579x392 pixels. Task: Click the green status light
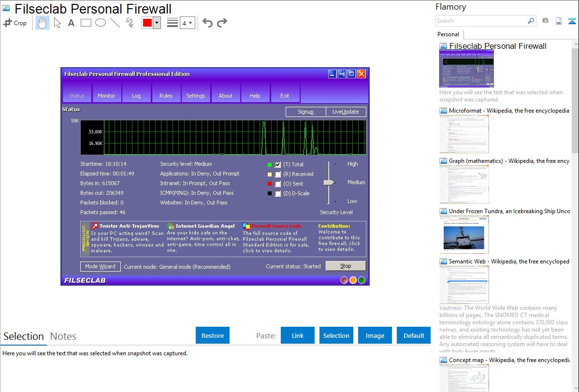tap(362, 280)
